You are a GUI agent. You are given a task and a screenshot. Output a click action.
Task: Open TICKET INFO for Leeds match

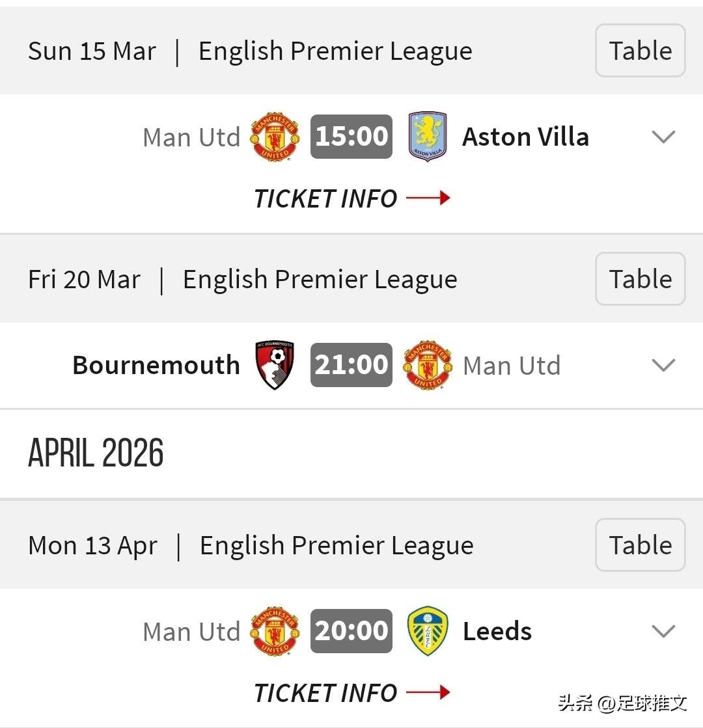pos(325,693)
